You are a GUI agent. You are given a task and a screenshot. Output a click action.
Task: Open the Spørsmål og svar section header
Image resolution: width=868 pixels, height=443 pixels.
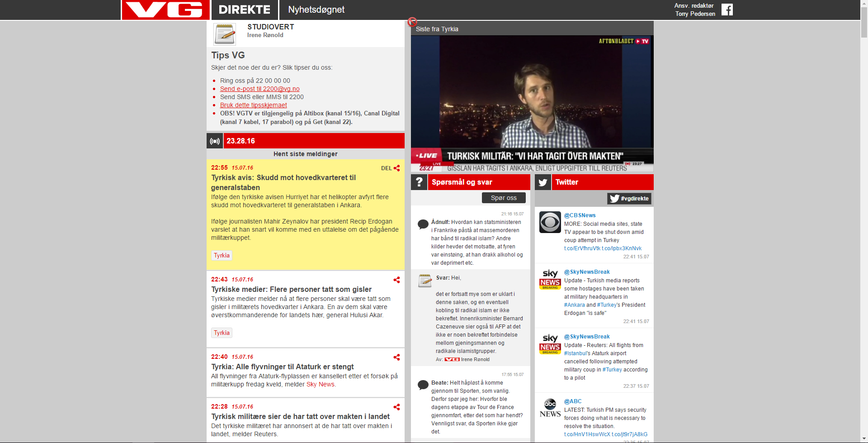click(x=479, y=182)
